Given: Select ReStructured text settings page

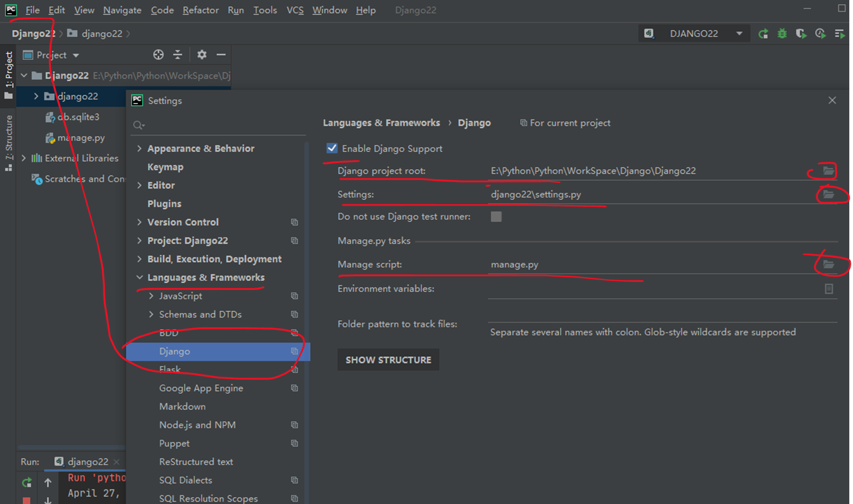Looking at the screenshot, I should pos(196,462).
